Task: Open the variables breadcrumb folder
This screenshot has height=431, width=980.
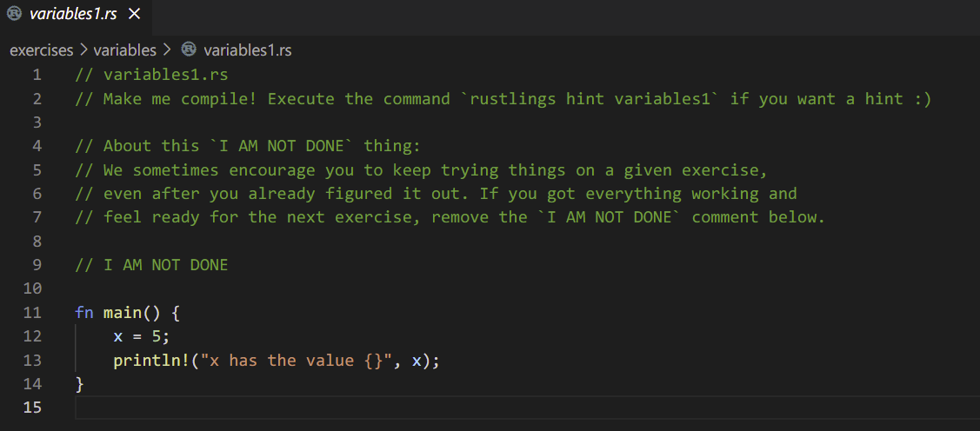Action: pyautogui.click(x=124, y=50)
